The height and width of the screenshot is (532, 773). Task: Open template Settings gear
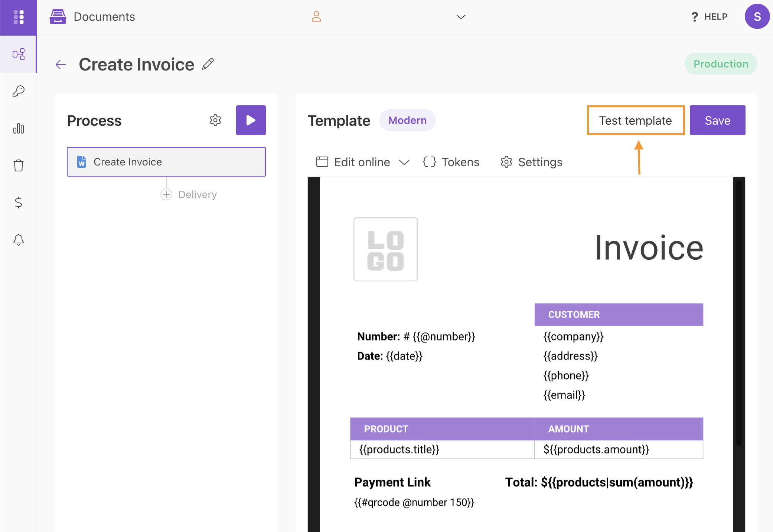click(506, 162)
